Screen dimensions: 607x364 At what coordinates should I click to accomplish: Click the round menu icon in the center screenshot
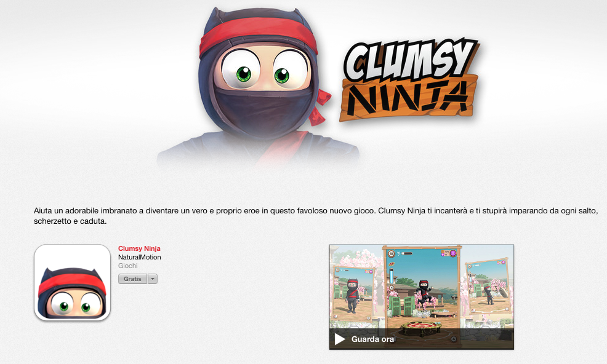(x=392, y=254)
